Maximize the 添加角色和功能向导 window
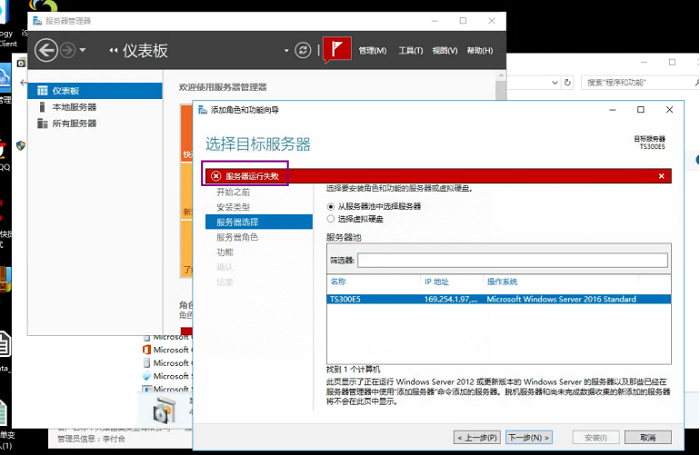The image size is (700, 455). click(x=641, y=110)
